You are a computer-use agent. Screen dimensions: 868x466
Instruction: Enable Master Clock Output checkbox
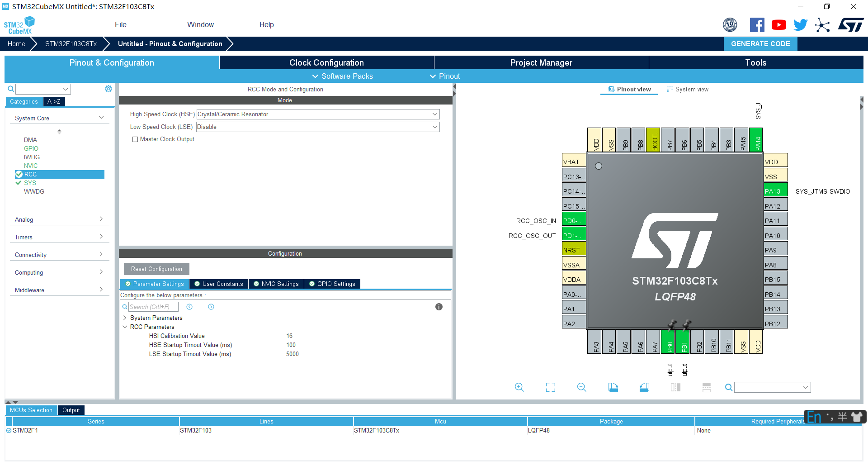click(x=135, y=139)
